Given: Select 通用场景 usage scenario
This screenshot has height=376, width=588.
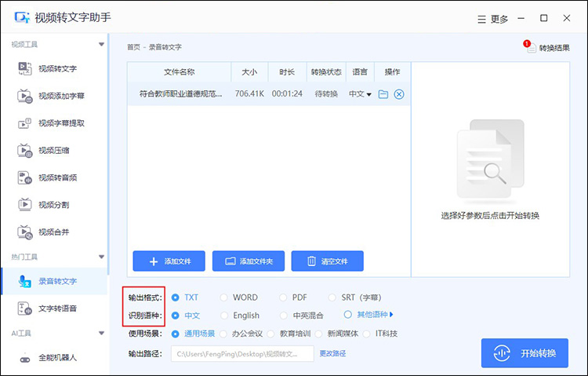Looking at the screenshot, I should pos(175,334).
